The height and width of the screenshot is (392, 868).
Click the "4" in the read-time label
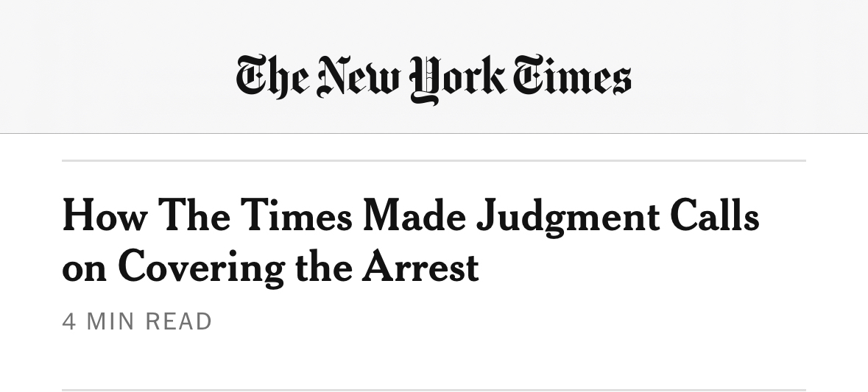click(x=68, y=321)
